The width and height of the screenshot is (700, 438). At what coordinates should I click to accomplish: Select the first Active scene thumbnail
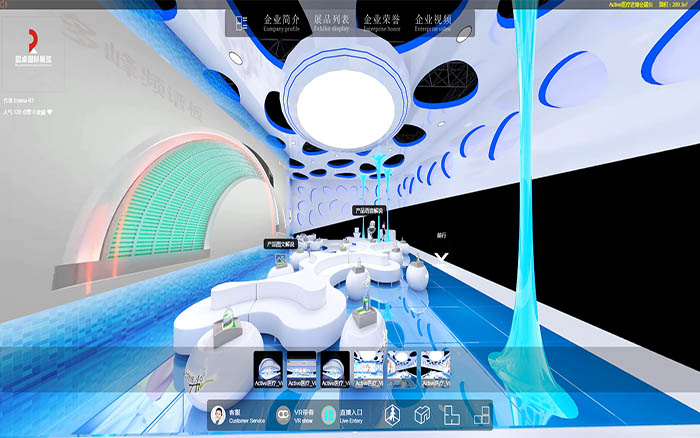coord(269,369)
